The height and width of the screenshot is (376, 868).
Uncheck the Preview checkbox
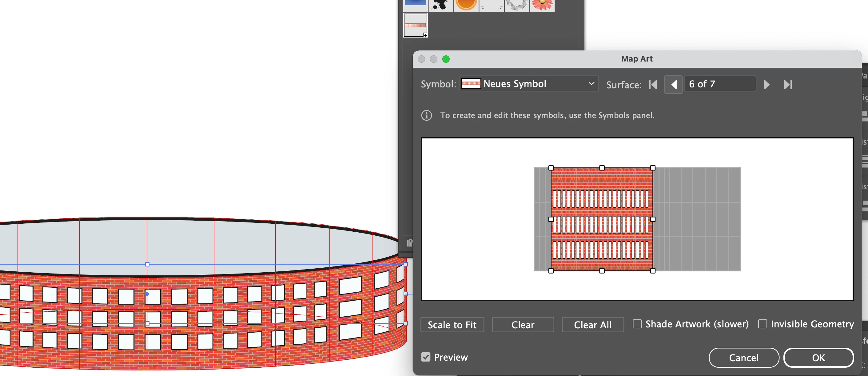426,357
